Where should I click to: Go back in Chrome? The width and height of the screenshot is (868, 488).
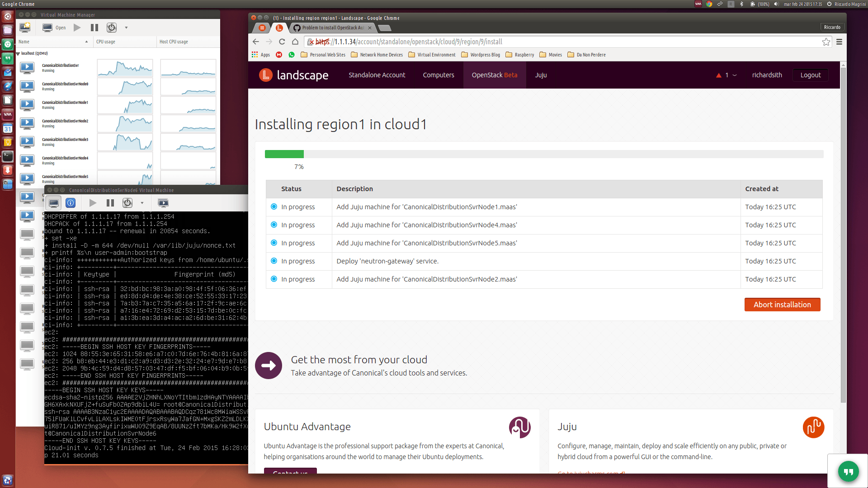tap(256, 42)
